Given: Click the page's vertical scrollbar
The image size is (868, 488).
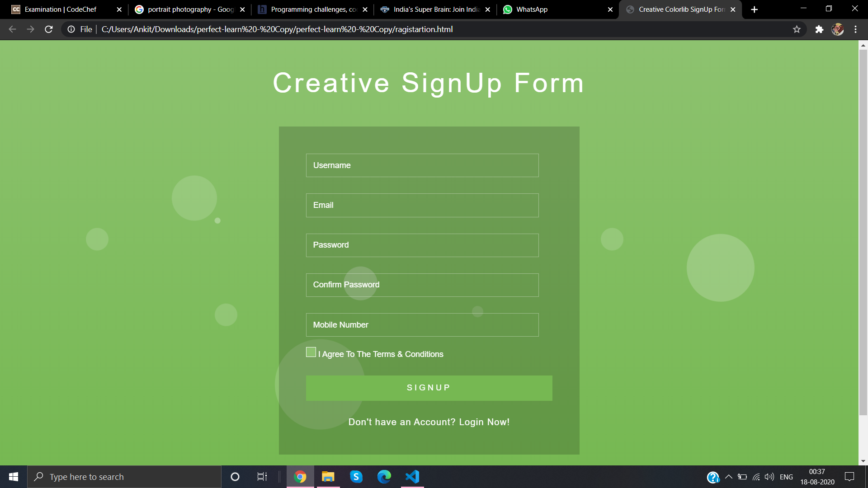Looking at the screenshot, I should [863, 226].
